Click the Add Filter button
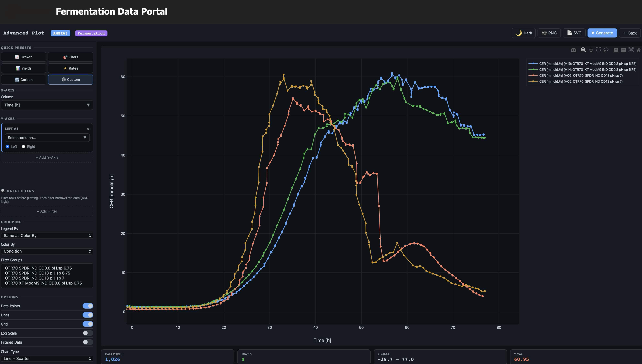The height and width of the screenshot is (364, 642). pyautogui.click(x=47, y=211)
